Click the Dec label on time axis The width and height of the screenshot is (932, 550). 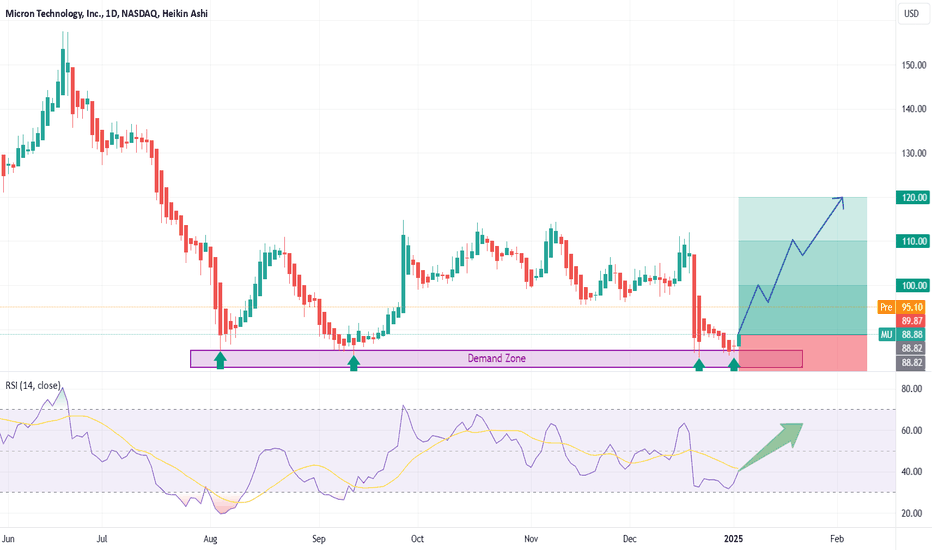pyautogui.click(x=629, y=539)
